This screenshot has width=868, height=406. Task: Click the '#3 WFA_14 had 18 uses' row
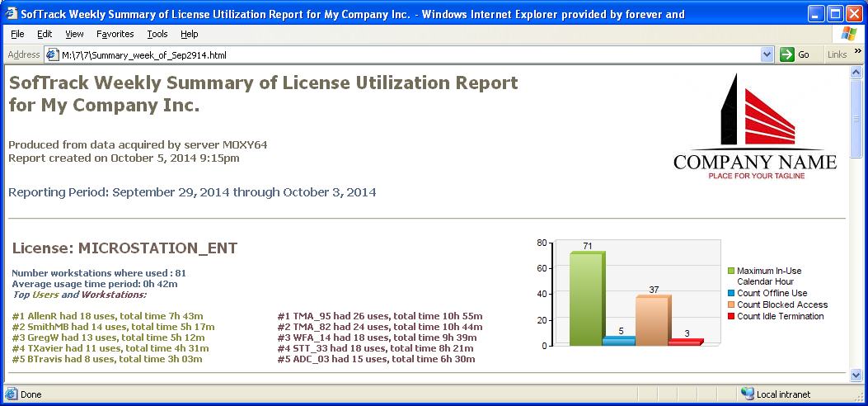point(377,338)
